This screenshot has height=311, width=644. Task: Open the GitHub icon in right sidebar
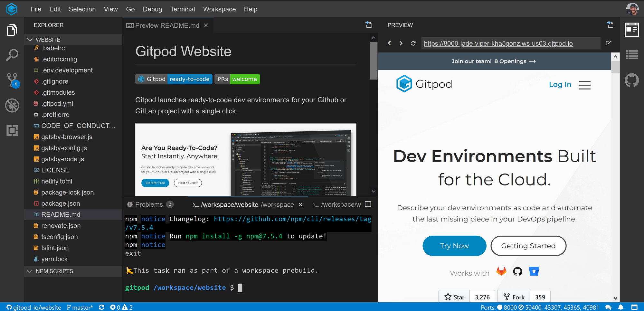(632, 80)
